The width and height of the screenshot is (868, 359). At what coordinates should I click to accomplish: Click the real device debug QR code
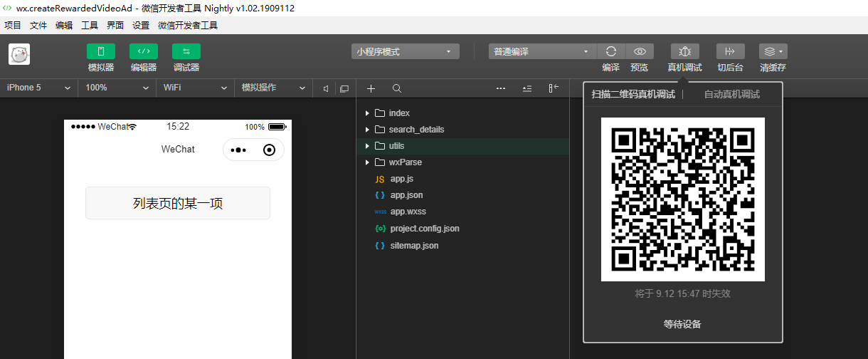(x=683, y=199)
